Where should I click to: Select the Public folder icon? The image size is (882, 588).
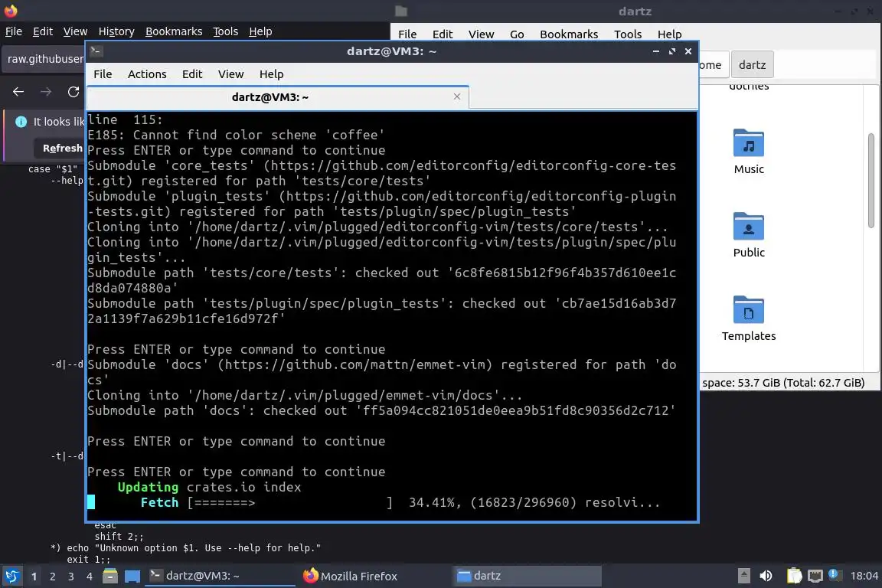tap(749, 226)
